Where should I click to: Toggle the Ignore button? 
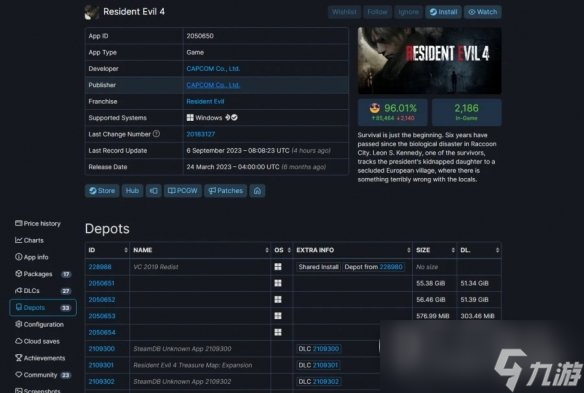409,12
